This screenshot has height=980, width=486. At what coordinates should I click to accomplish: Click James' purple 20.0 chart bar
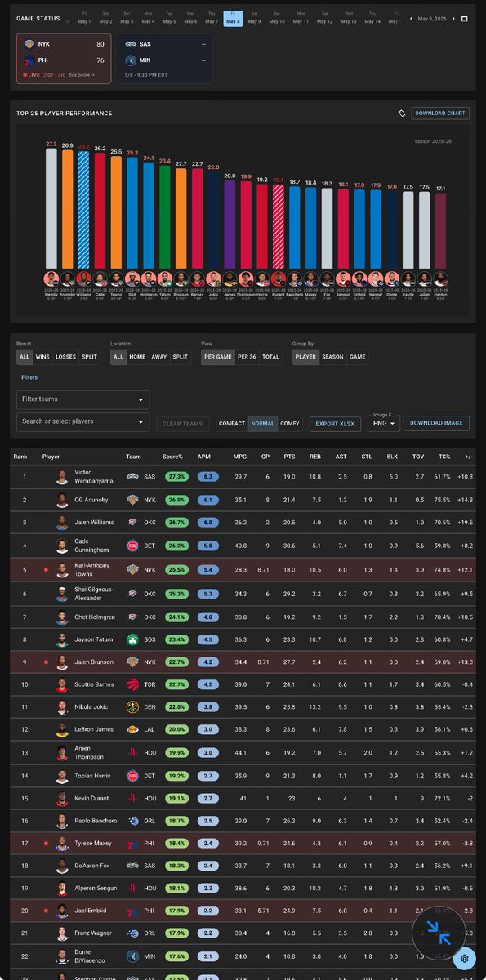tap(230, 225)
